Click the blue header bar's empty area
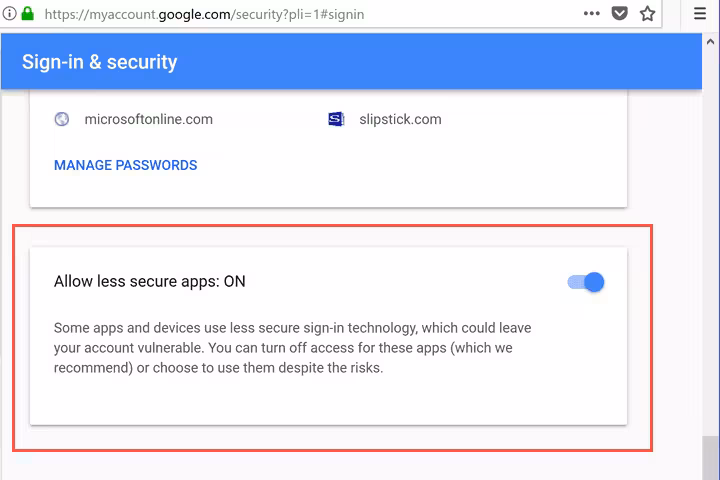 coord(450,62)
